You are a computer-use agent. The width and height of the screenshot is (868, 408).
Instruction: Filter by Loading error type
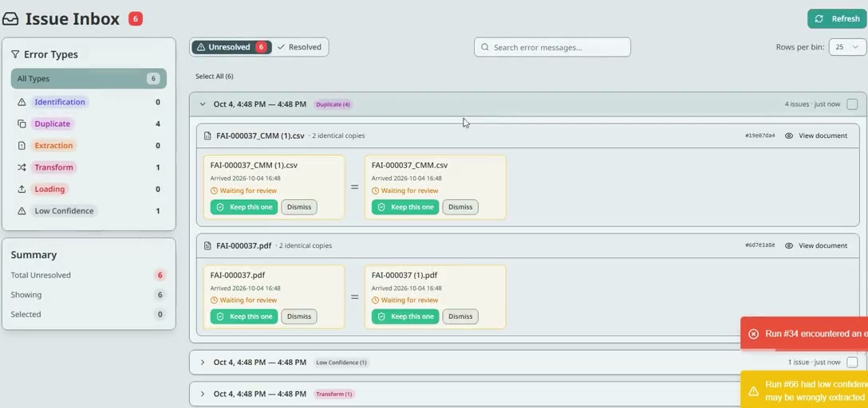pos(49,189)
